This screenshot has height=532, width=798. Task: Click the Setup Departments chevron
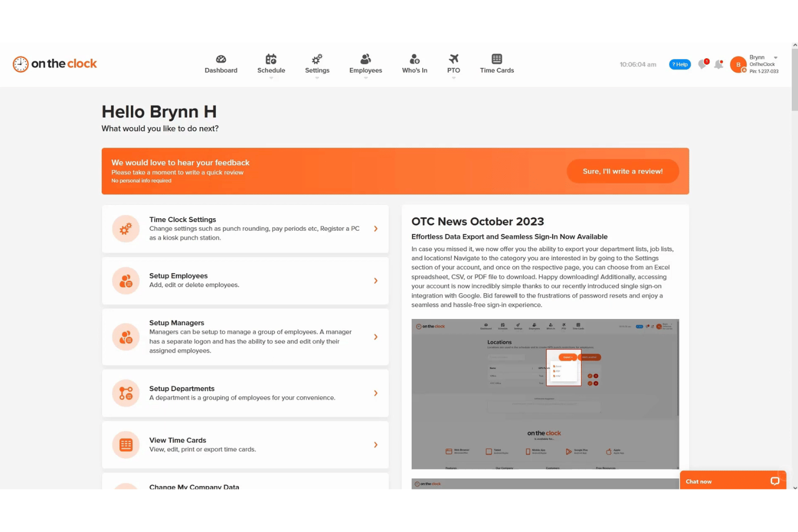click(376, 393)
